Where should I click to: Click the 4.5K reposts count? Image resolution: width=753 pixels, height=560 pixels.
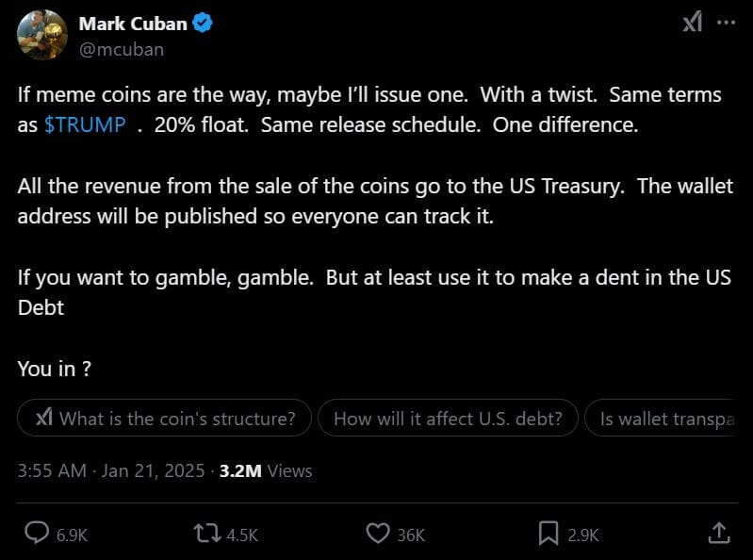[x=242, y=535]
